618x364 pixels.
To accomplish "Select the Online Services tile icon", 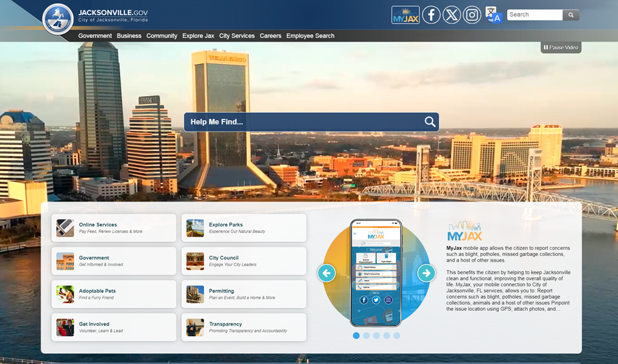I will 65,228.
